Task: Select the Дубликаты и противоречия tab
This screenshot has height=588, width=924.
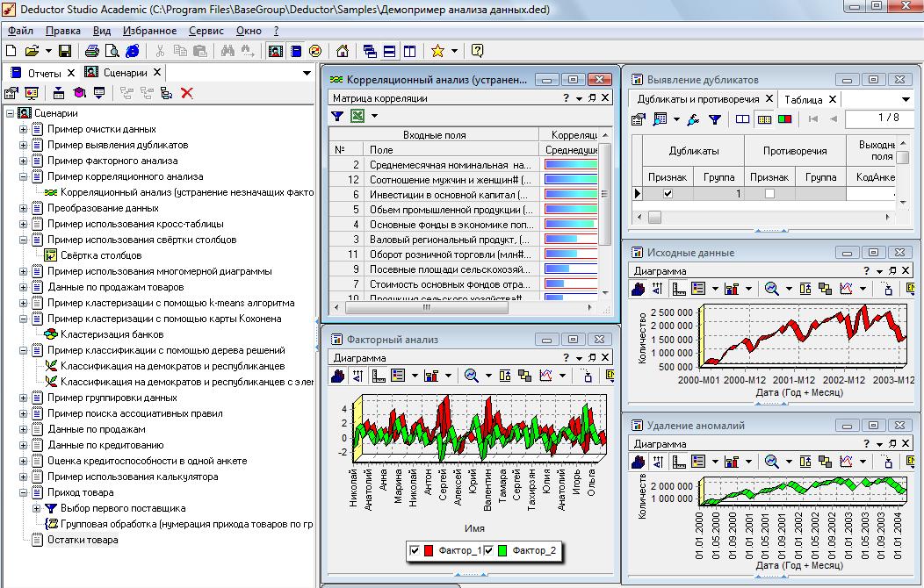Action: pyautogui.click(x=698, y=99)
